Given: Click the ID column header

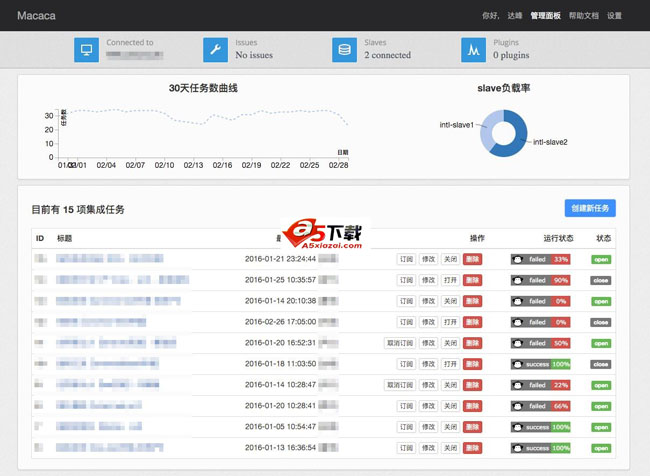Looking at the screenshot, I should tap(40, 238).
